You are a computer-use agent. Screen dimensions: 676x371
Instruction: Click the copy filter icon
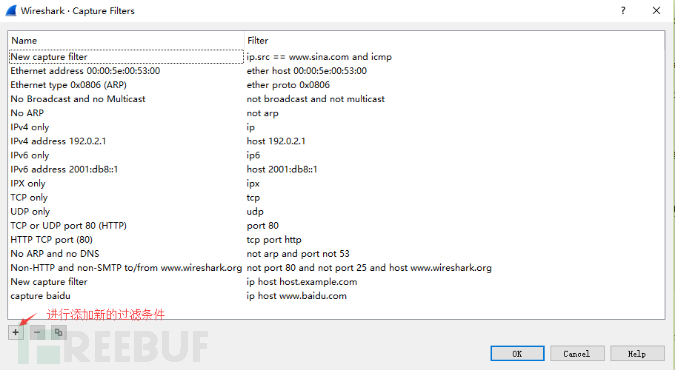pos(59,332)
